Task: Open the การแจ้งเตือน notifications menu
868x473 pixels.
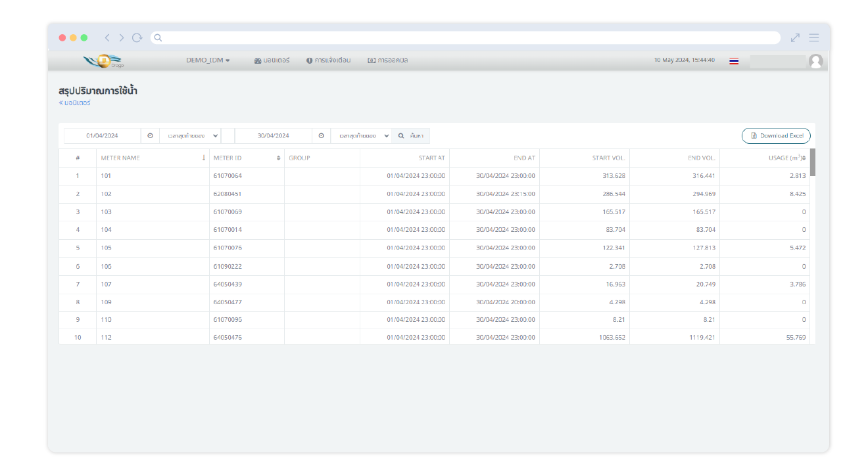Action: [328, 60]
